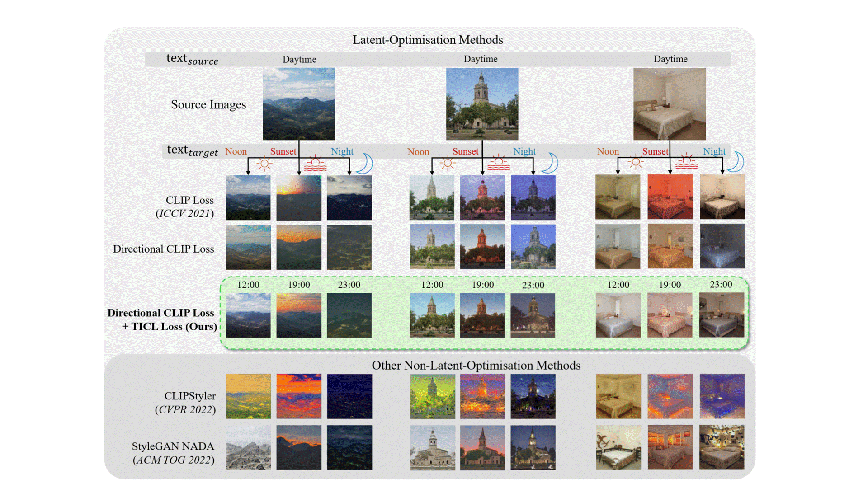Open the text_source label bar
The height and width of the screenshot is (488, 868).
click(x=192, y=58)
